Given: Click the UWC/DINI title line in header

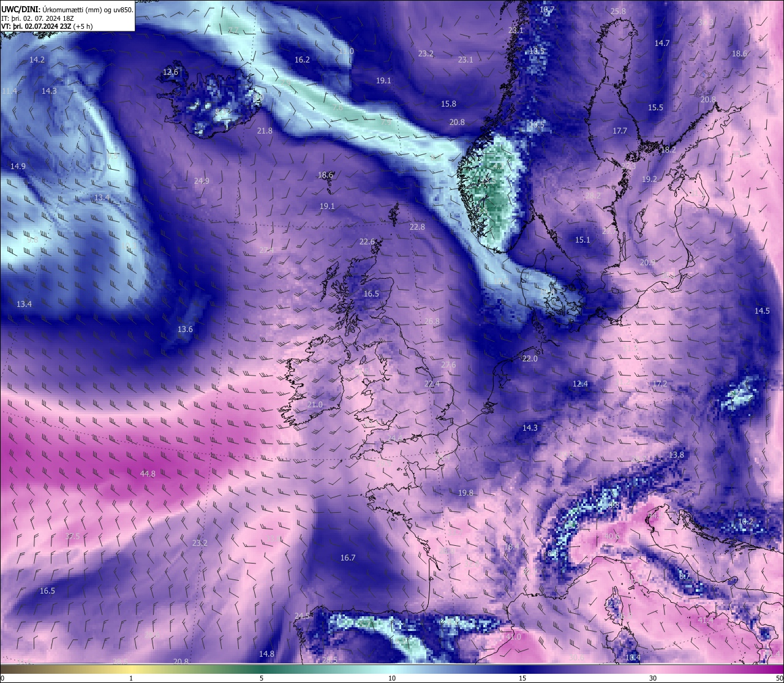Looking at the screenshot, I should coord(66,9).
